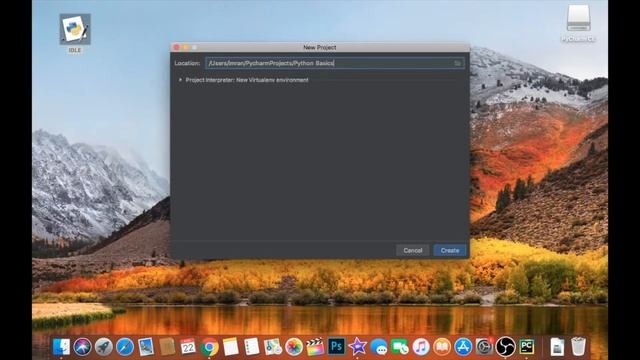Open the App Store in dock
The width and height of the screenshot is (640, 360).
(x=463, y=347)
